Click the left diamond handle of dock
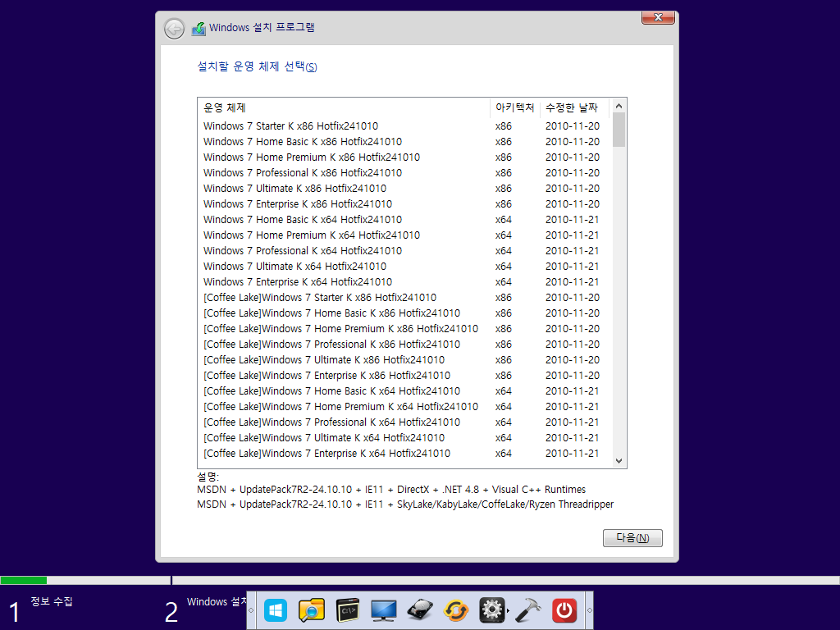The height and width of the screenshot is (630, 840). [251, 610]
